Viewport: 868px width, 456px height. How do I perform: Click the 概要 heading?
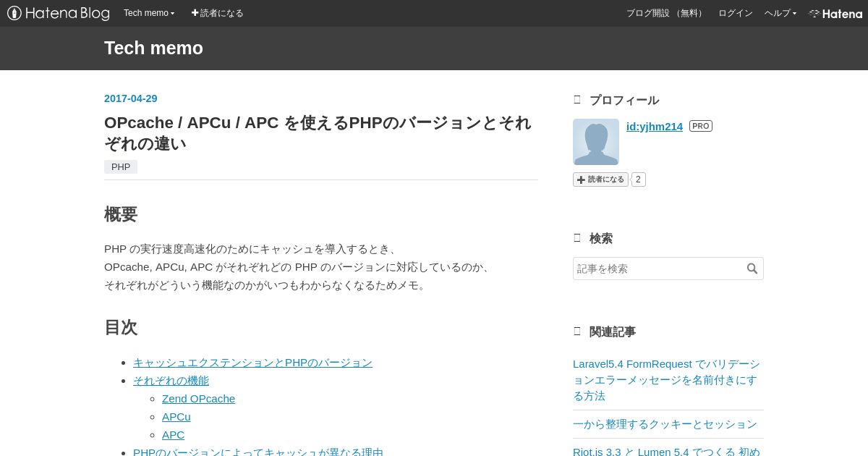click(121, 214)
